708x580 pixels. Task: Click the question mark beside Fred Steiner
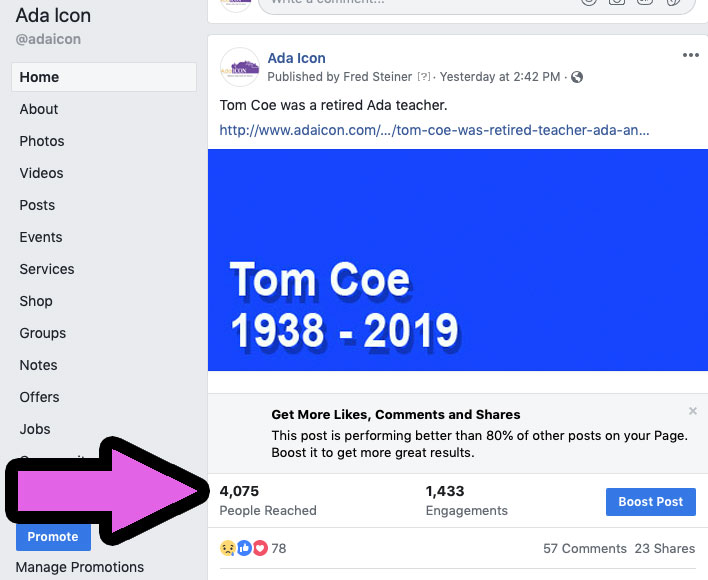(x=424, y=77)
